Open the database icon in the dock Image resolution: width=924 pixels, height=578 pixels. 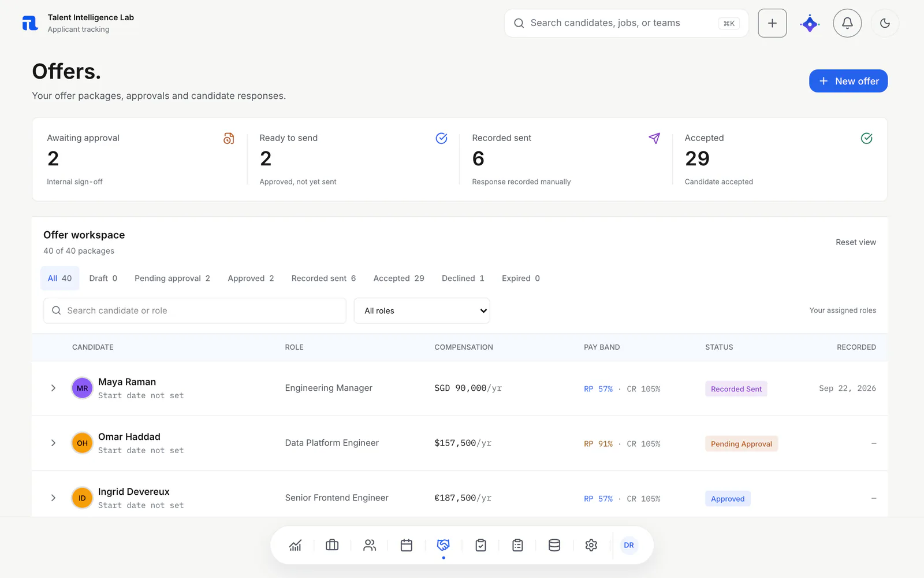[x=554, y=545]
